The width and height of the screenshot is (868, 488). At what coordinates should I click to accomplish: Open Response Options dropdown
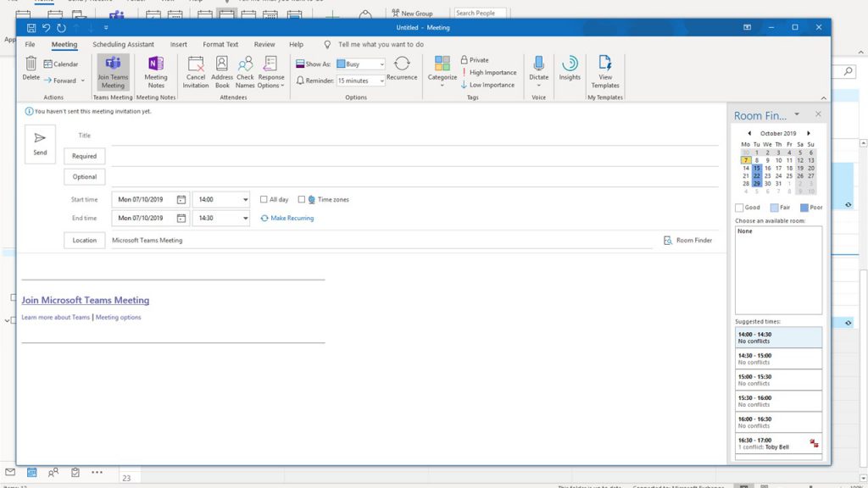[270, 72]
